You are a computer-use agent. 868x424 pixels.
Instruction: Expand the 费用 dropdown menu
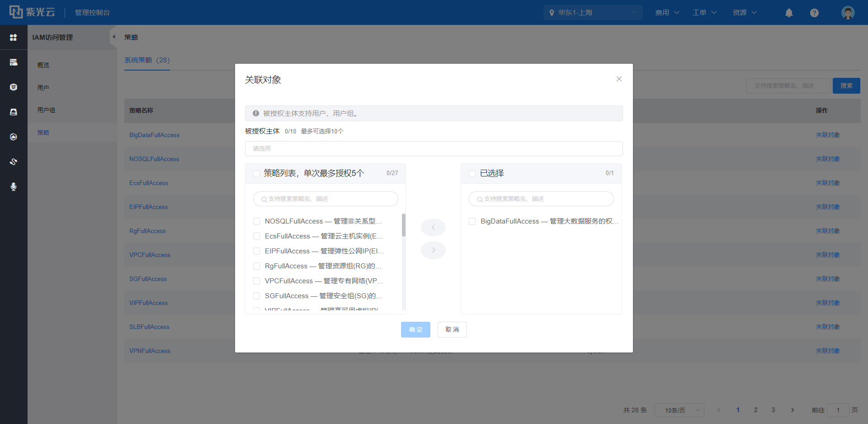point(667,13)
